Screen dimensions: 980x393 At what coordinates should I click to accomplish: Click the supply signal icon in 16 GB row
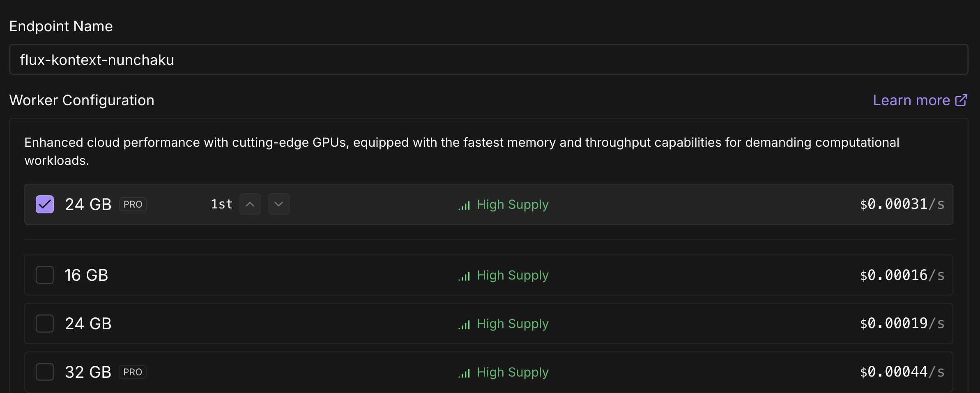(x=464, y=276)
